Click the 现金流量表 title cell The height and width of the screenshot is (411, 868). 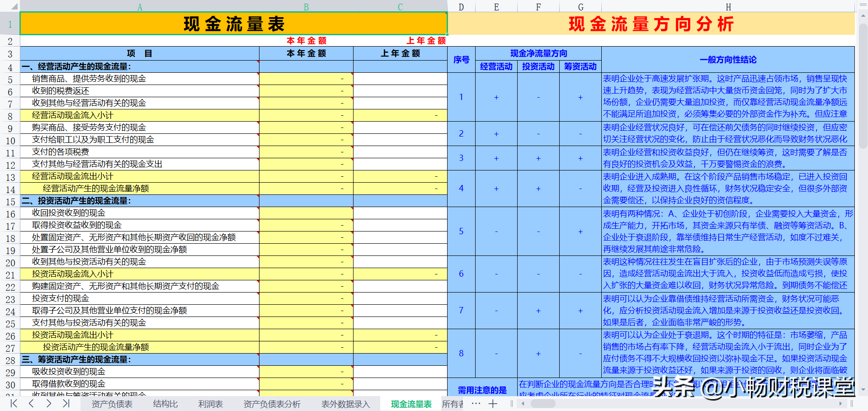coord(234,24)
